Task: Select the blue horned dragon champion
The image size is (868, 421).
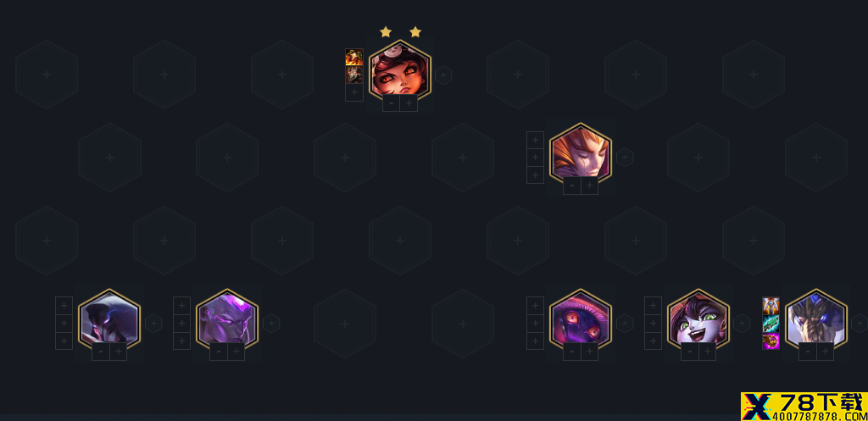Action: click(x=816, y=319)
